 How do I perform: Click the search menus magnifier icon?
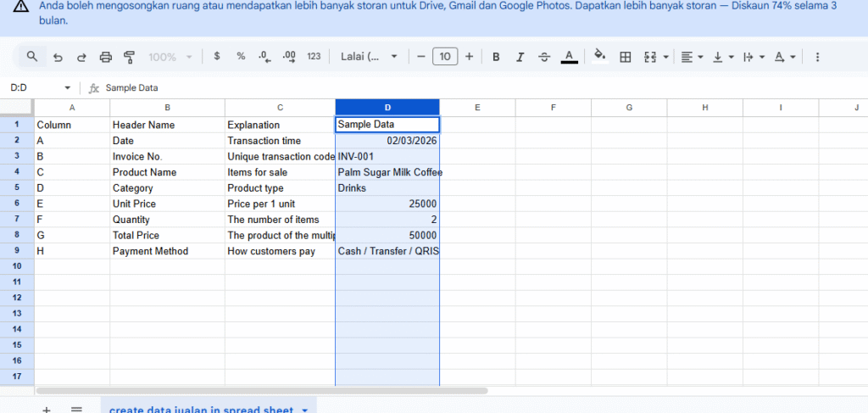(32, 57)
